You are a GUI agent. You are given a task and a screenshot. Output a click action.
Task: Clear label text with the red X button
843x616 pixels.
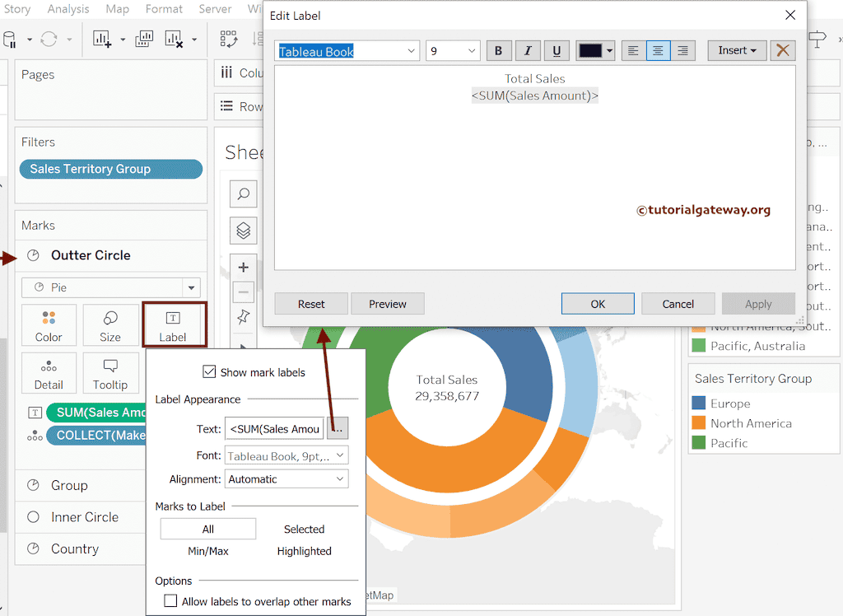(x=783, y=50)
